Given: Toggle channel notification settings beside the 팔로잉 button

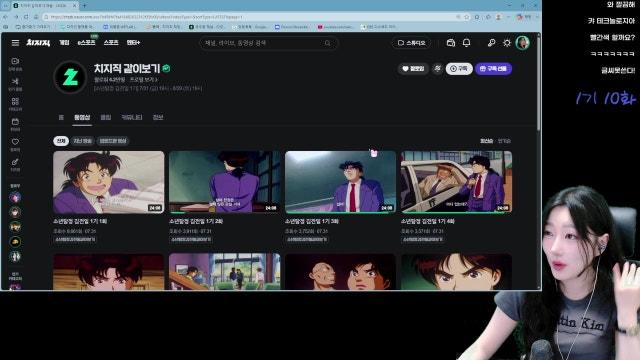Looking at the screenshot, I should point(437,69).
